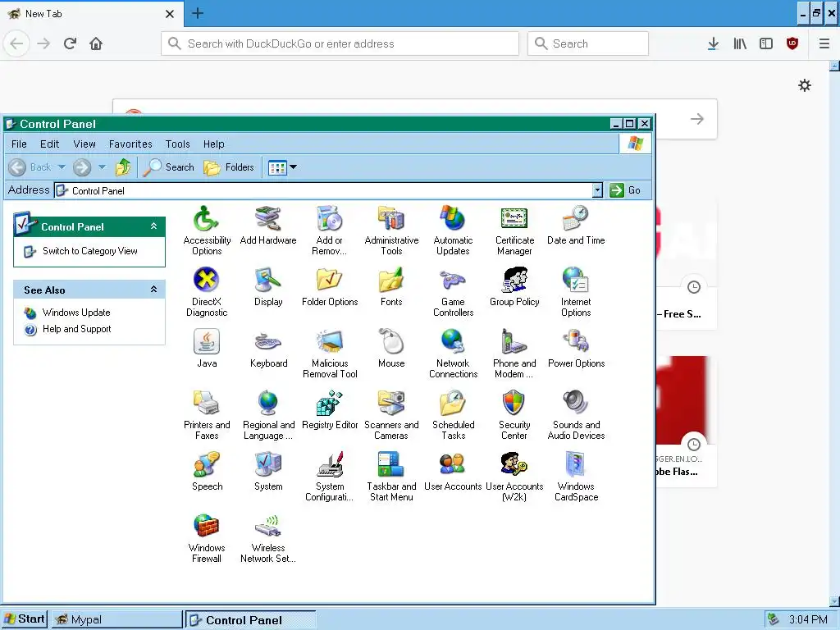The image size is (840, 630).
Task: Expand the Back history dropdown arrow
Action: (x=62, y=167)
